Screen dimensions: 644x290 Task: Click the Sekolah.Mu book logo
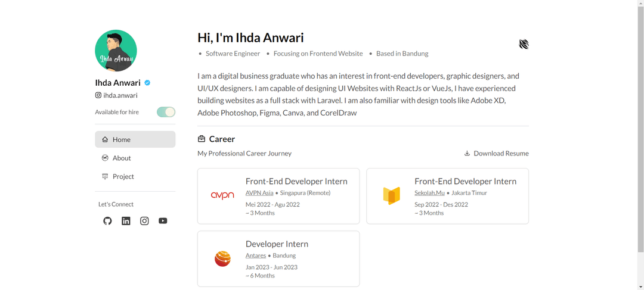pyautogui.click(x=391, y=196)
